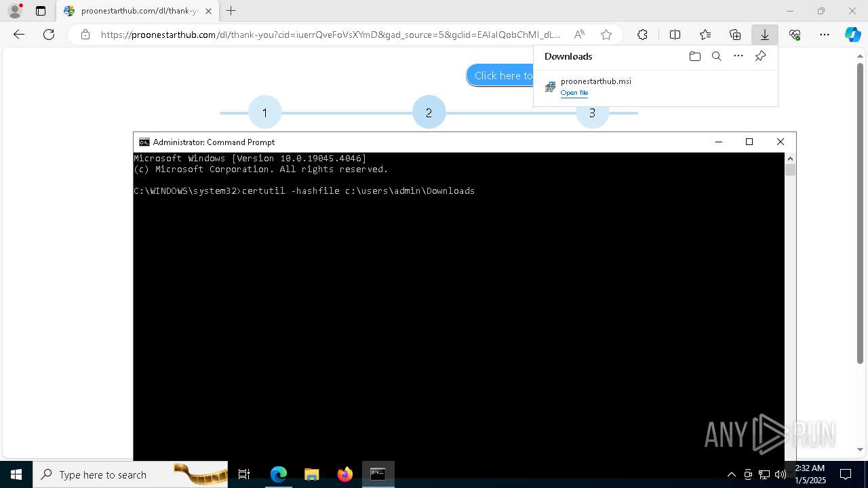Screen dimensions: 868x488
Task: Show hidden system tray icons
Action: [x=731, y=474]
